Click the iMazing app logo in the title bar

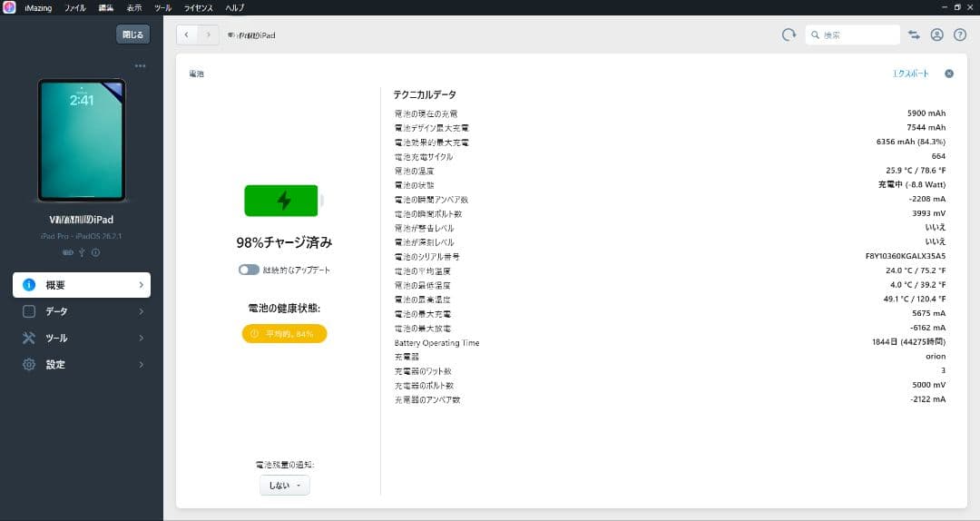9,7
